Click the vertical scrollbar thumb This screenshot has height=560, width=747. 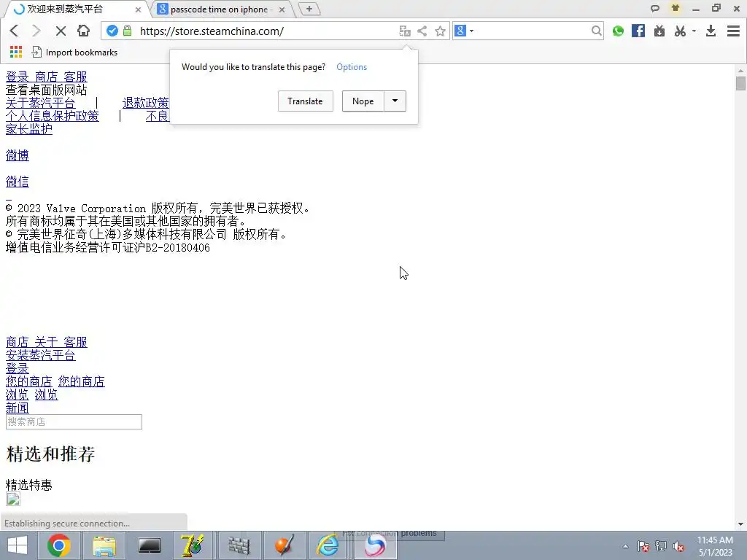click(740, 84)
